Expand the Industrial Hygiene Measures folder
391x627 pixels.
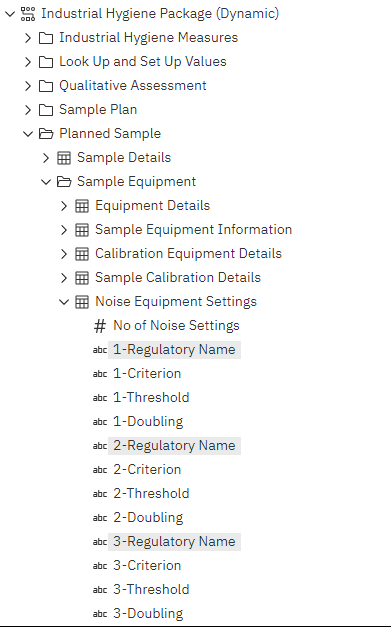tap(28, 38)
